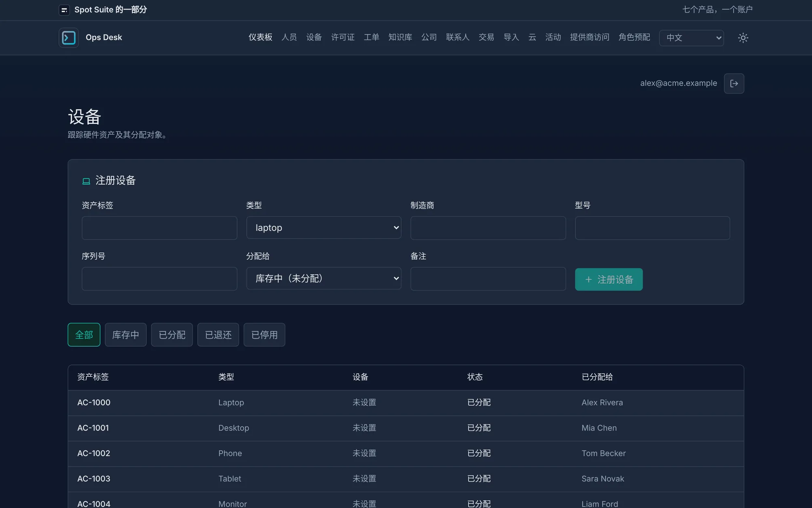Viewport: 812px width, 508px height.
Task: Open the 许可证 navigation item
Action: pyautogui.click(x=343, y=37)
